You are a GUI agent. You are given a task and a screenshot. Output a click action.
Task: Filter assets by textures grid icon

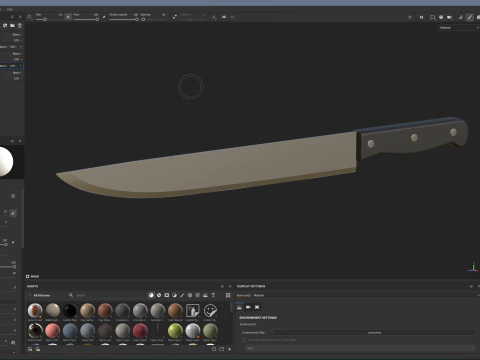198,295
